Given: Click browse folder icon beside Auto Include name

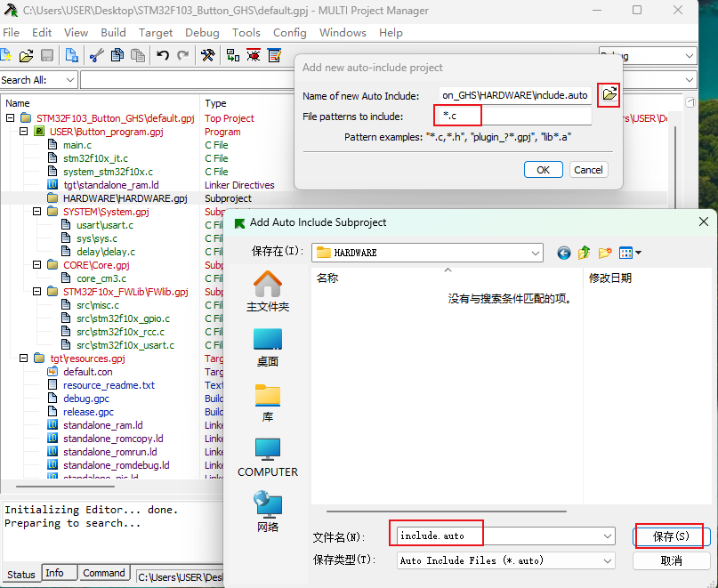Looking at the screenshot, I should click(609, 94).
